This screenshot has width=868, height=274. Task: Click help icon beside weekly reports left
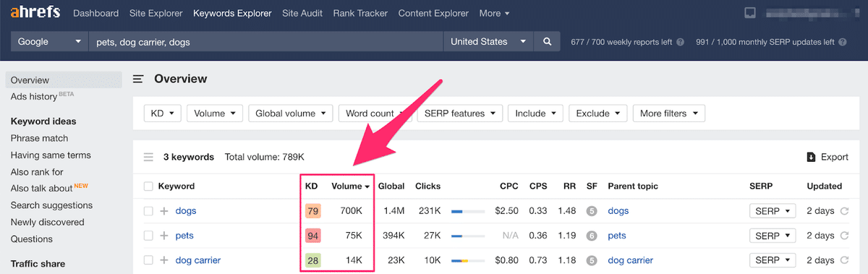681,43
